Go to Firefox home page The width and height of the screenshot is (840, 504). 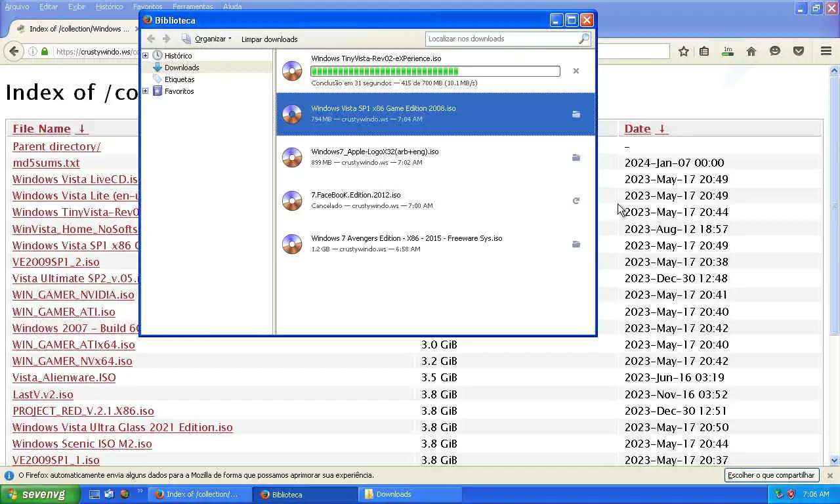pos(751,51)
